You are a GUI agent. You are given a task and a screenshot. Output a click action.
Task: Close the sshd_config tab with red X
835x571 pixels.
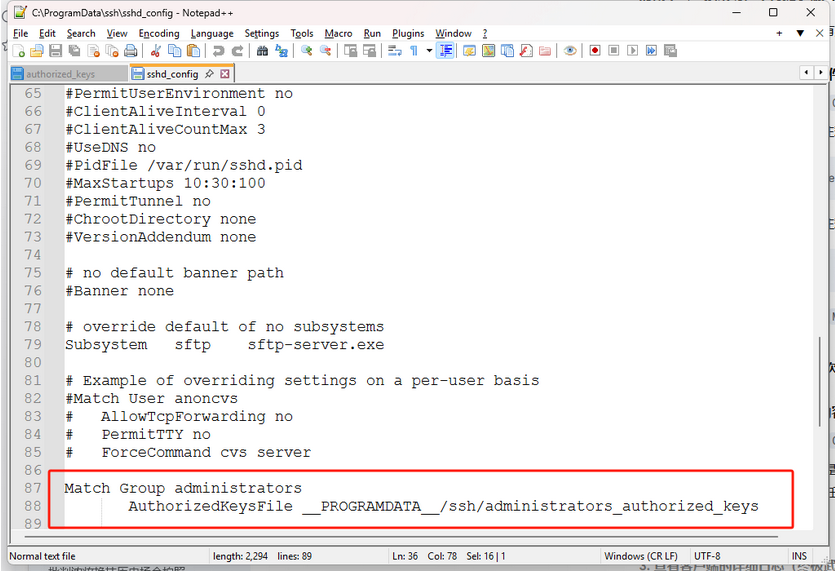pyautogui.click(x=225, y=74)
